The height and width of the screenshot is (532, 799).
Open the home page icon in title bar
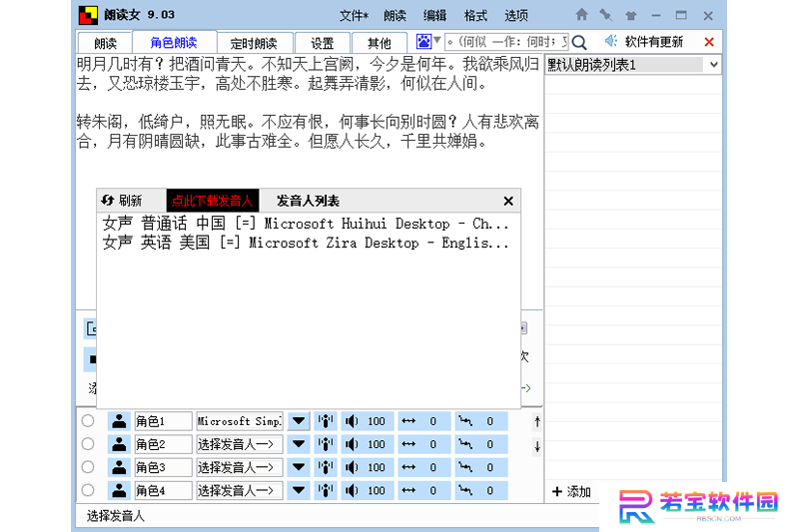(x=581, y=15)
